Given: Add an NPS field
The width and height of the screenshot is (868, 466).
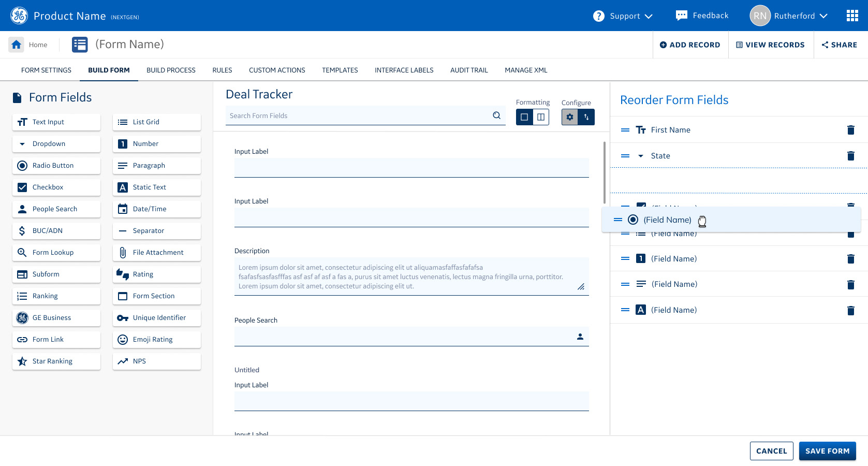Looking at the screenshot, I should tap(157, 361).
